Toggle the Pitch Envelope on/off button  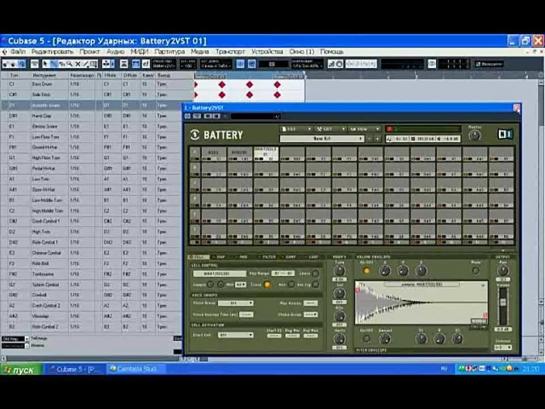click(x=366, y=339)
